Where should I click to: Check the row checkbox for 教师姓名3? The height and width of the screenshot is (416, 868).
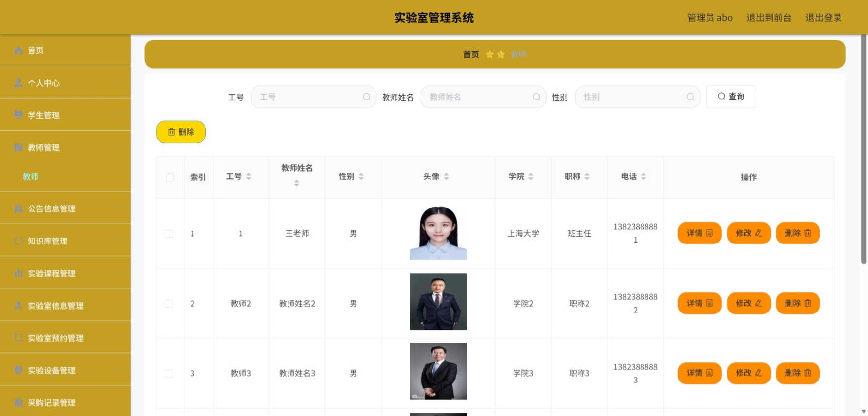pyautogui.click(x=169, y=374)
